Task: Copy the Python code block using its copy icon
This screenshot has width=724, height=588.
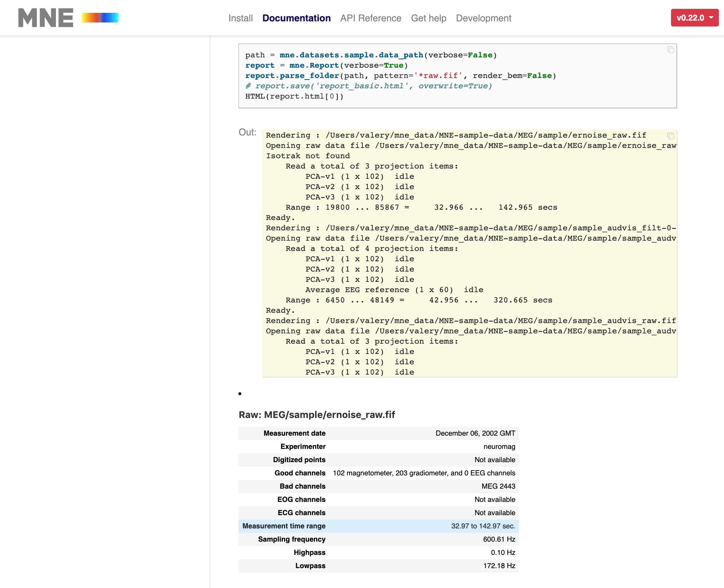Action: [x=670, y=49]
